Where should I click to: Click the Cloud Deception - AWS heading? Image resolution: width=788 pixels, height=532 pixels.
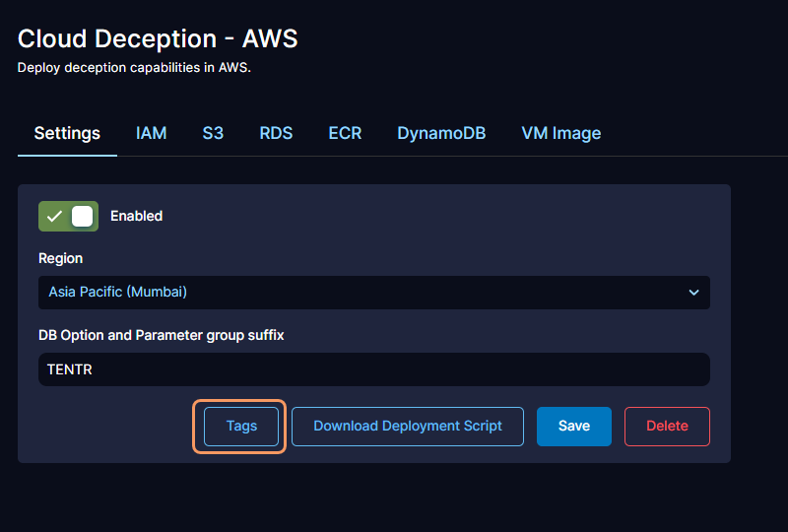pyautogui.click(x=158, y=39)
